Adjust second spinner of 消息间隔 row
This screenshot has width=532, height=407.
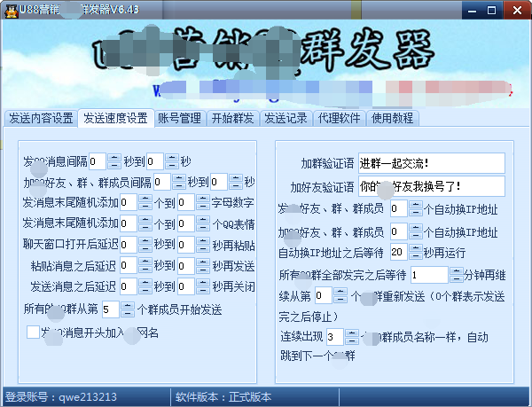172,161
